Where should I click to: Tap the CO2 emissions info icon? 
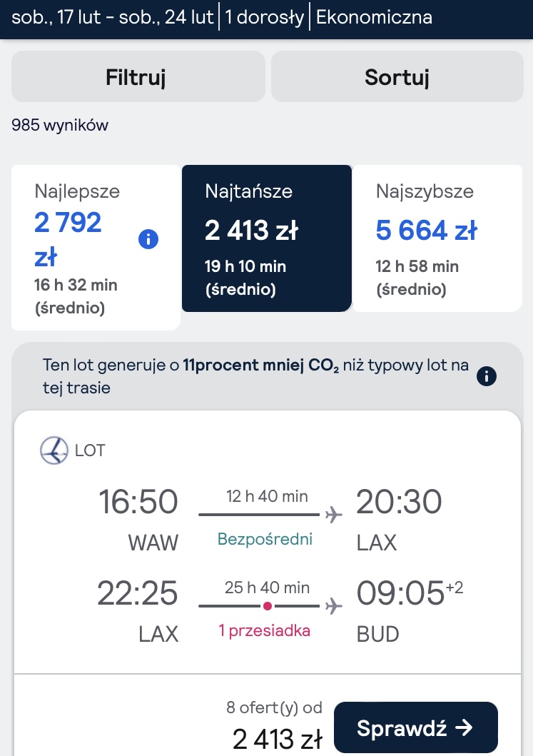coord(486,376)
